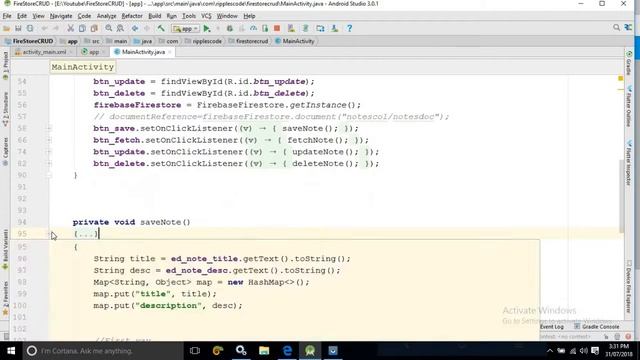Open the VCS menu

[206, 16]
